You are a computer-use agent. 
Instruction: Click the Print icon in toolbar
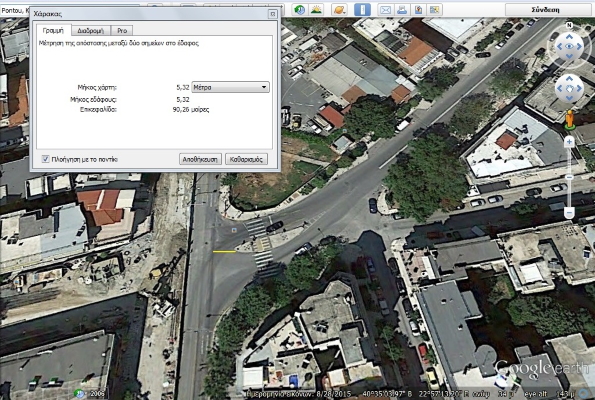tap(402, 10)
